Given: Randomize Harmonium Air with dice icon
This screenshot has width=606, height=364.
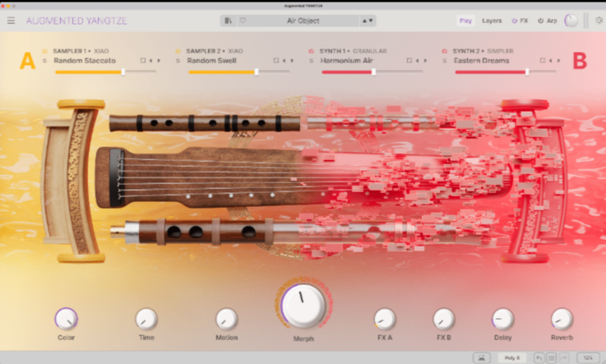Looking at the screenshot, I should (409, 61).
